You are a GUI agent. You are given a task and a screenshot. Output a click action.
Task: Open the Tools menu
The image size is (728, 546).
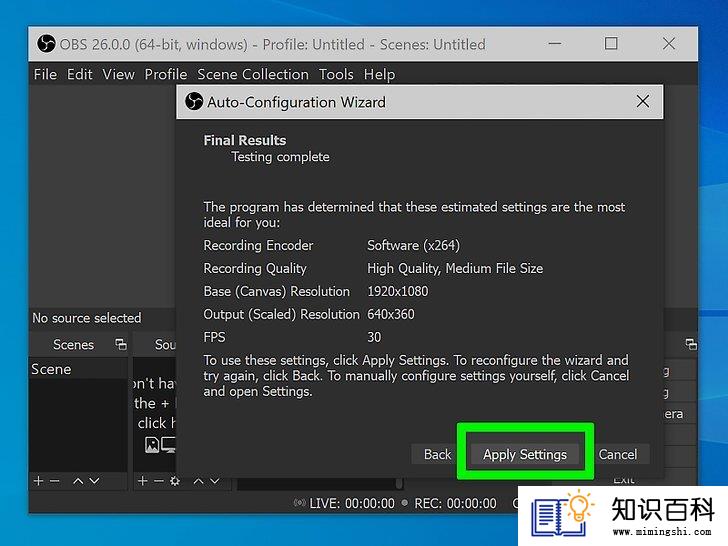pyautogui.click(x=336, y=74)
